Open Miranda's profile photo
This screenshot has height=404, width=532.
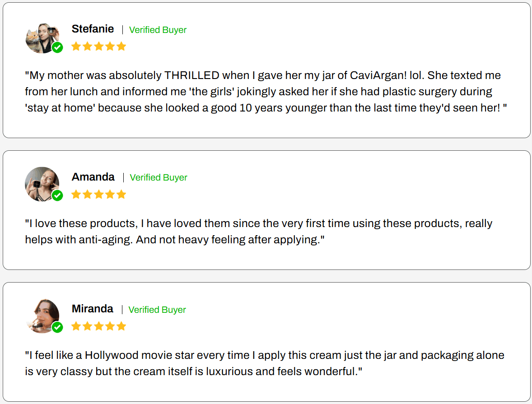tap(42, 315)
